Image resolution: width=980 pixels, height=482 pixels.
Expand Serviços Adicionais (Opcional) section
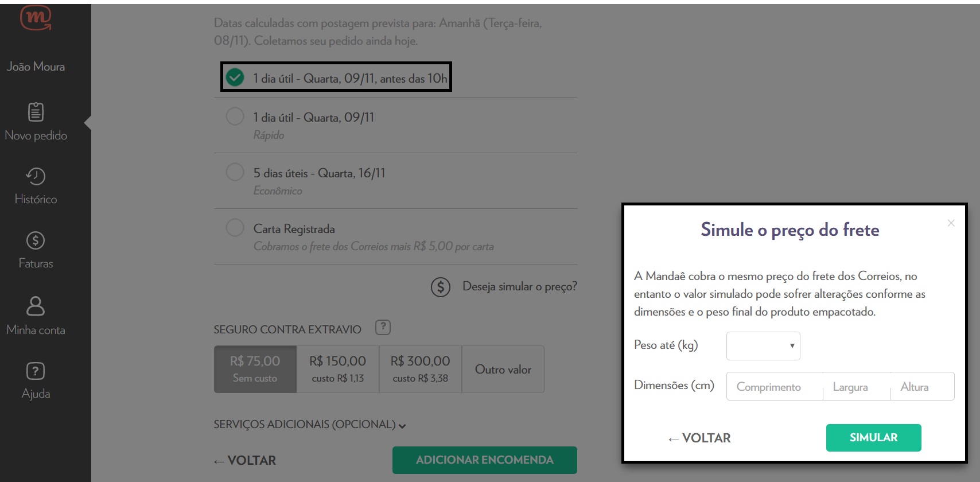pyautogui.click(x=310, y=425)
